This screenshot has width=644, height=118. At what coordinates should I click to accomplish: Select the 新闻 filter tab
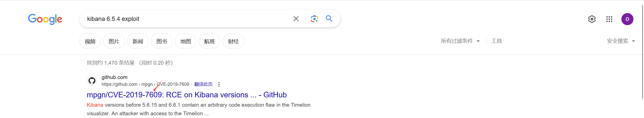point(138,41)
